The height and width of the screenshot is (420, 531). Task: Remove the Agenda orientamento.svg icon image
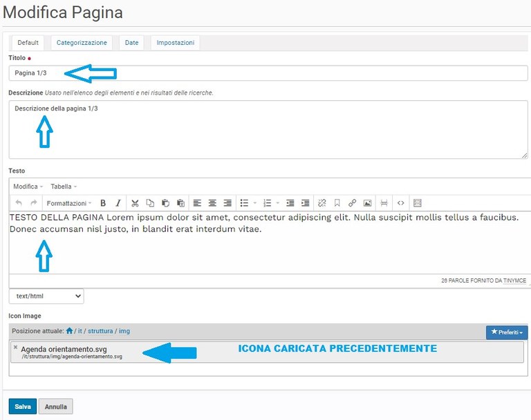15,347
